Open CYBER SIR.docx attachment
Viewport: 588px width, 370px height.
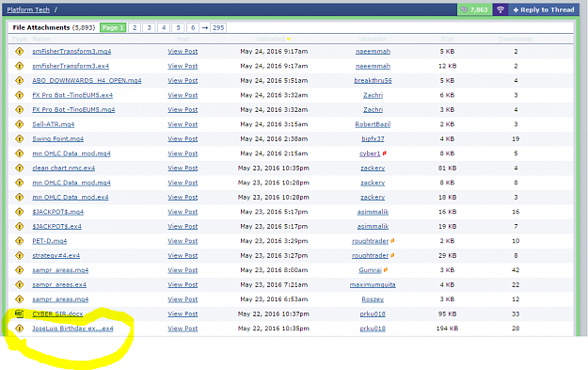pos(57,314)
